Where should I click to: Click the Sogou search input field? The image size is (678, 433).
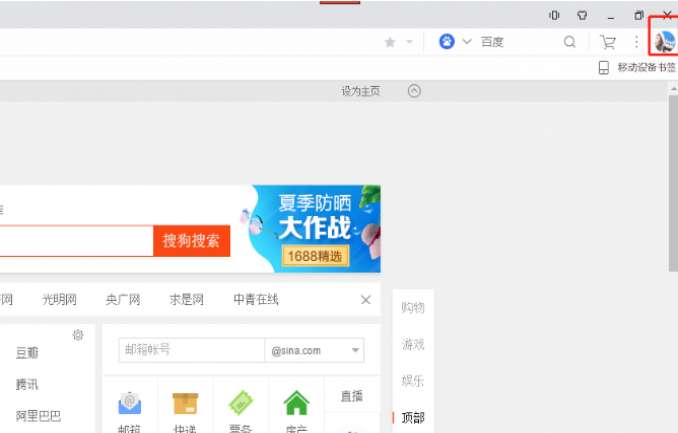[x=77, y=241]
